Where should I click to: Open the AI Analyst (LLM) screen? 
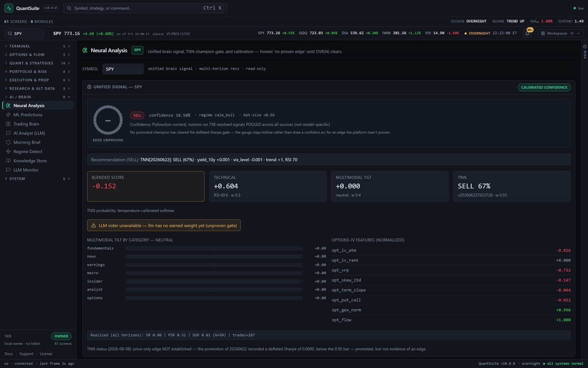[38, 133]
